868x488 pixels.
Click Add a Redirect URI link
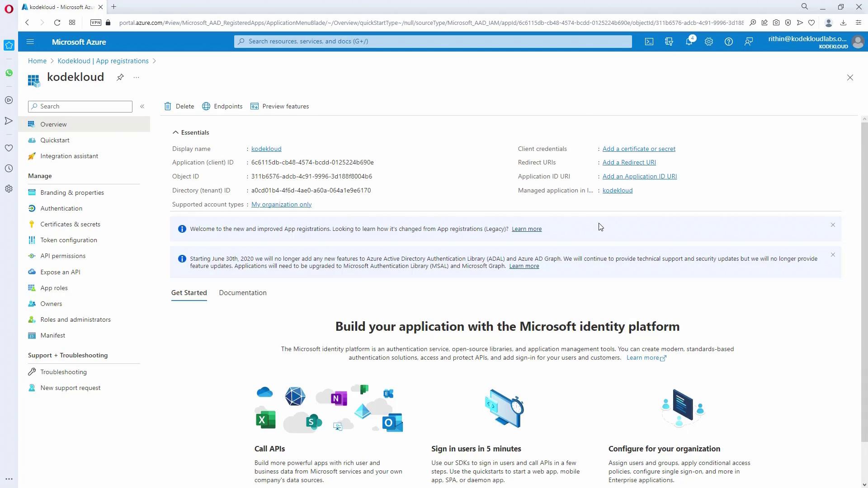coord(629,162)
